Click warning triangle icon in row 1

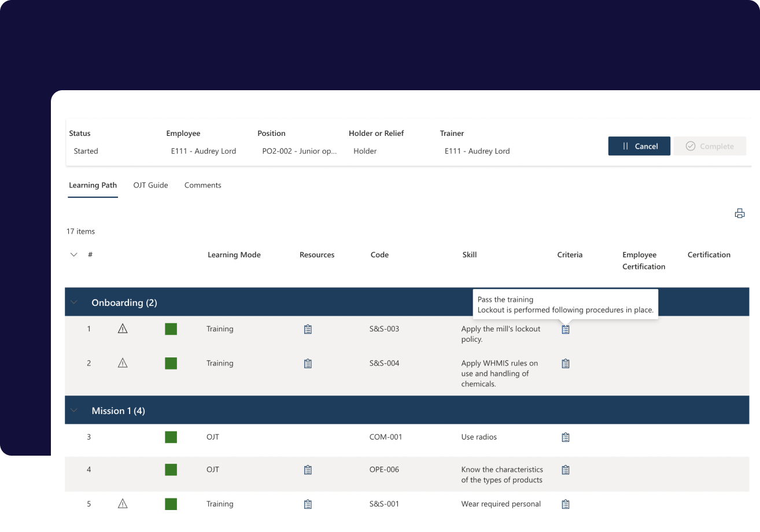pyautogui.click(x=123, y=328)
